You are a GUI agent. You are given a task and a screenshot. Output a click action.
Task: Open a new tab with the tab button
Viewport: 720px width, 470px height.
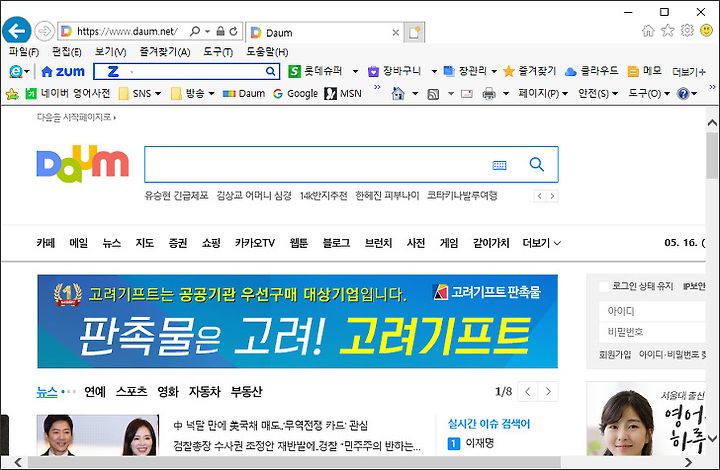414,33
